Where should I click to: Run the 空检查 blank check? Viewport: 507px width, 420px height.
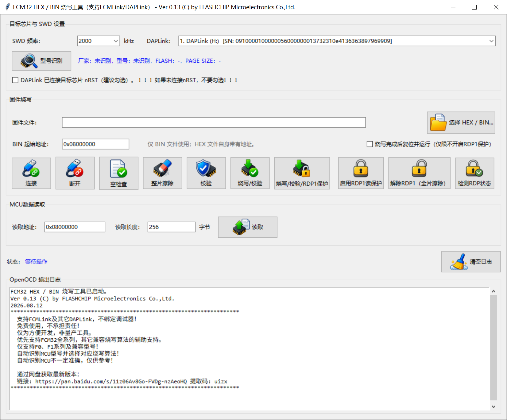coord(119,173)
